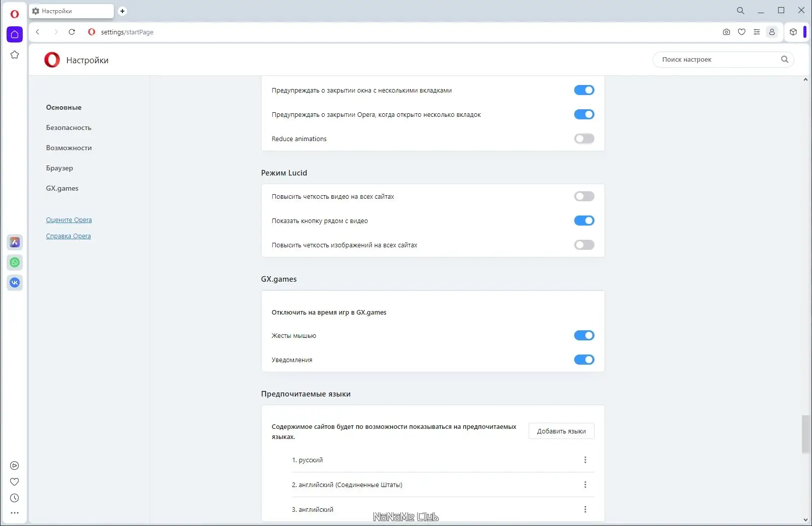The width and height of the screenshot is (812, 526).
Task: Enable the Reduce animations toggle
Action: point(584,139)
